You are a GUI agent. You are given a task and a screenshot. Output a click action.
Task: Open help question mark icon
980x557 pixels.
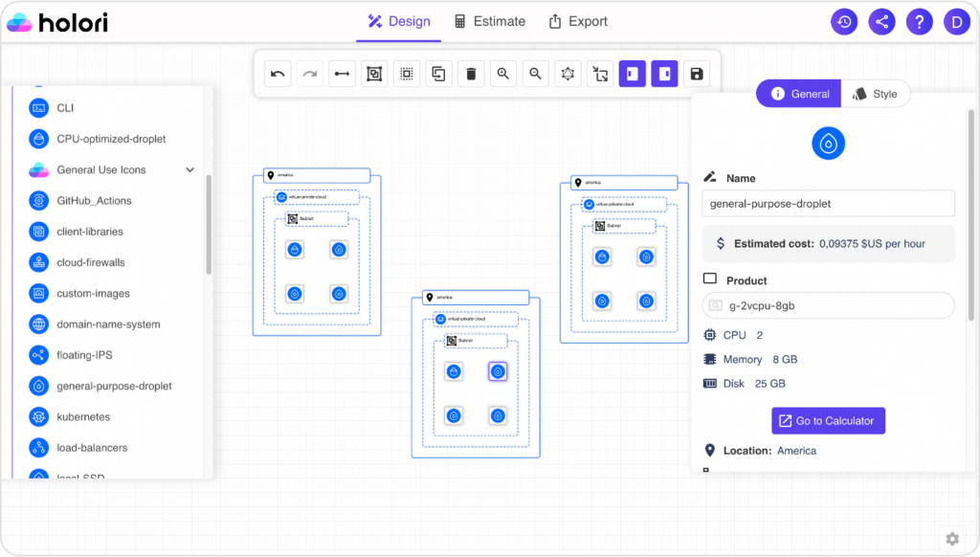[x=920, y=22]
